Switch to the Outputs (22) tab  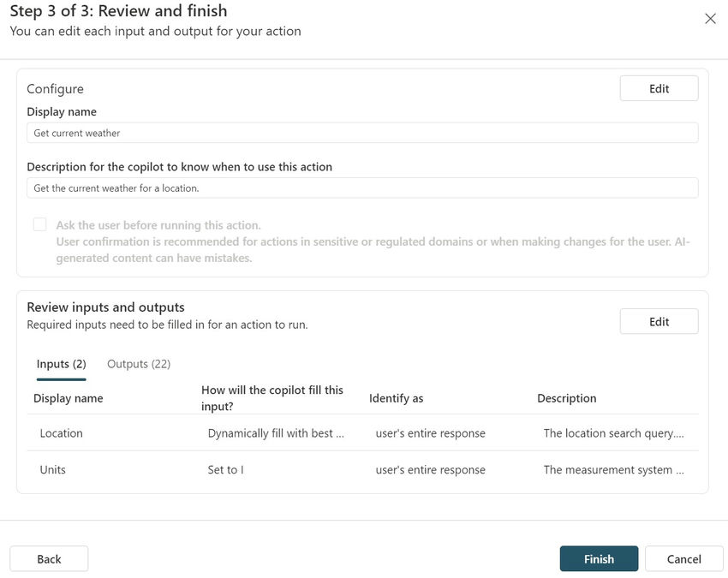pyautogui.click(x=139, y=364)
